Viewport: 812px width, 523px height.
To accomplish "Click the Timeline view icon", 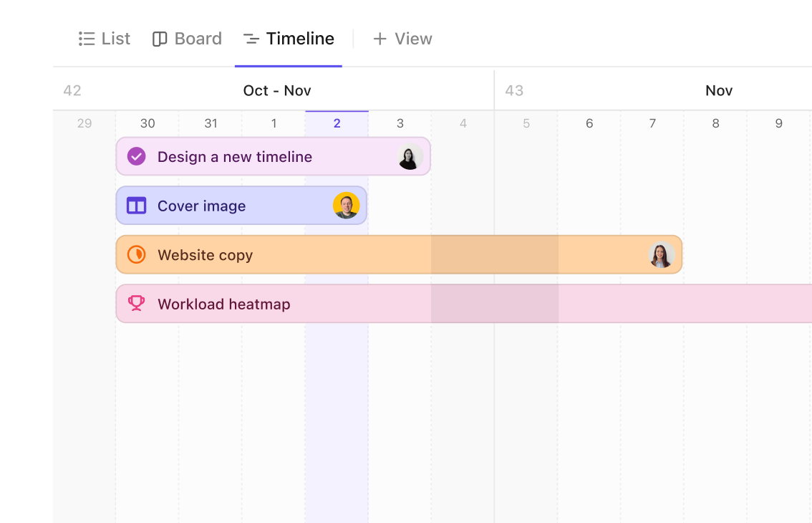I will [x=251, y=39].
